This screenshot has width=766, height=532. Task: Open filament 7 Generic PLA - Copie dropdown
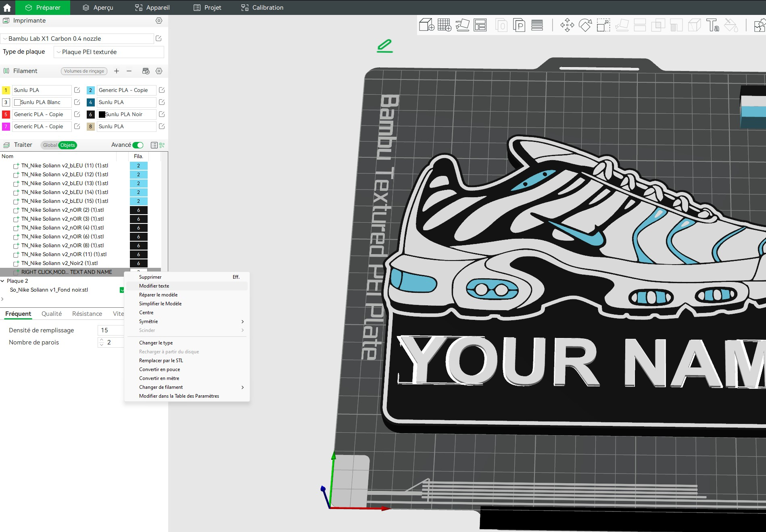tap(42, 127)
